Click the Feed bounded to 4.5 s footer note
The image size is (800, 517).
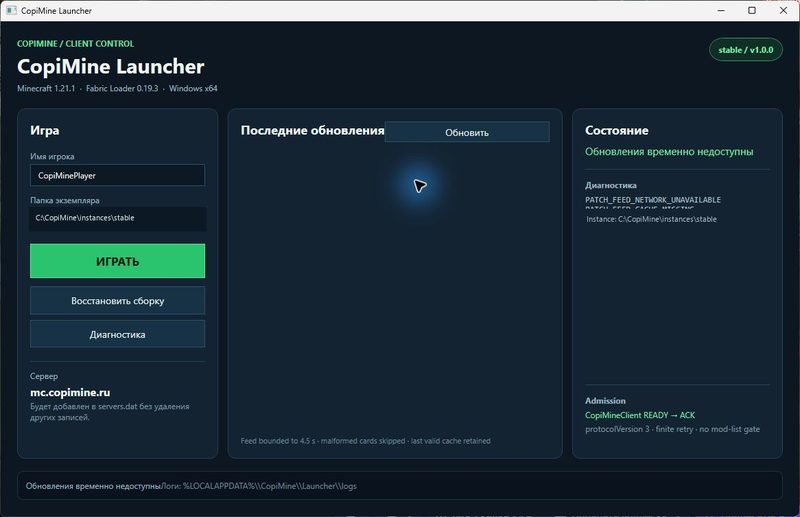coord(365,440)
